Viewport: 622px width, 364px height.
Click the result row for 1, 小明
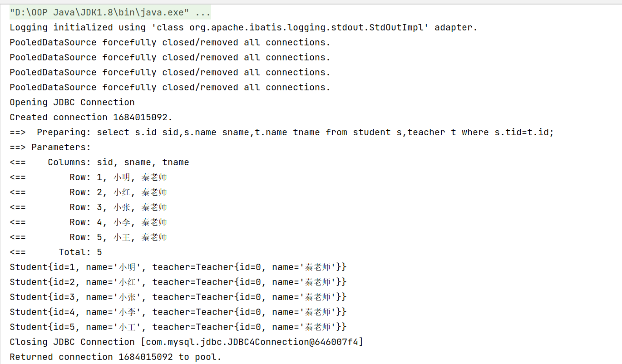click(89, 177)
